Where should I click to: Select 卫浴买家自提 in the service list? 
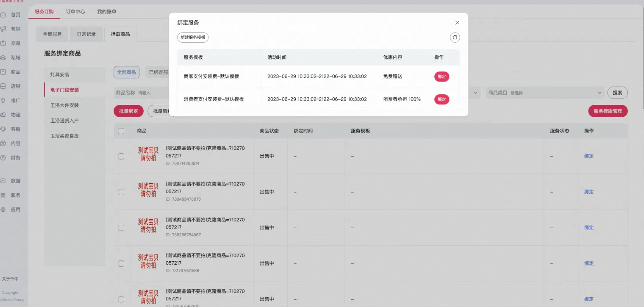(x=75, y=136)
